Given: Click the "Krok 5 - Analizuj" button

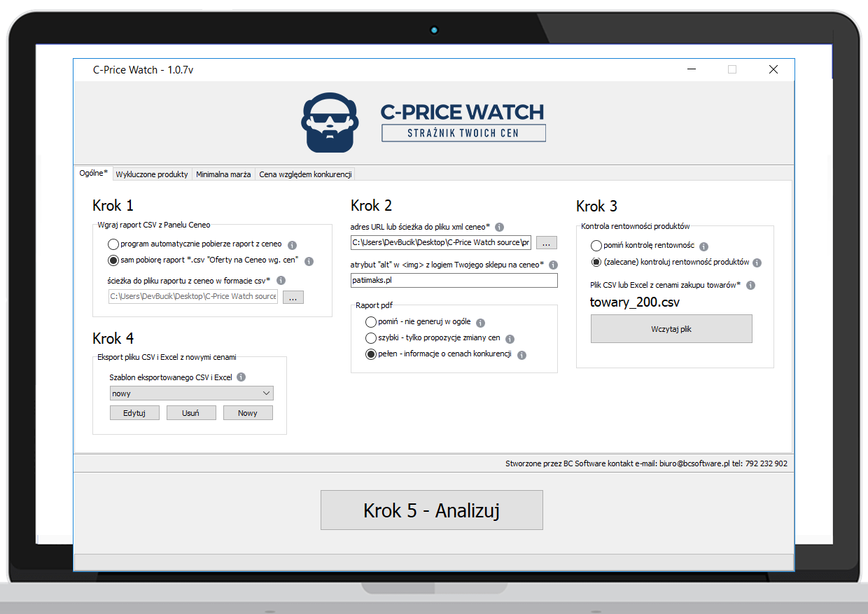Looking at the screenshot, I should click(x=432, y=510).
